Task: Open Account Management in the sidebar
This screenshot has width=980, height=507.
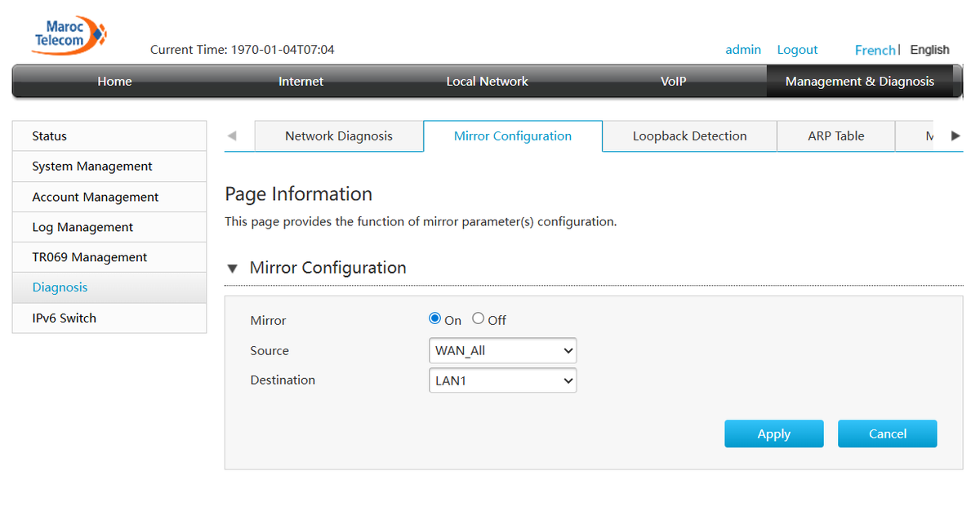Action: (109, 197)
